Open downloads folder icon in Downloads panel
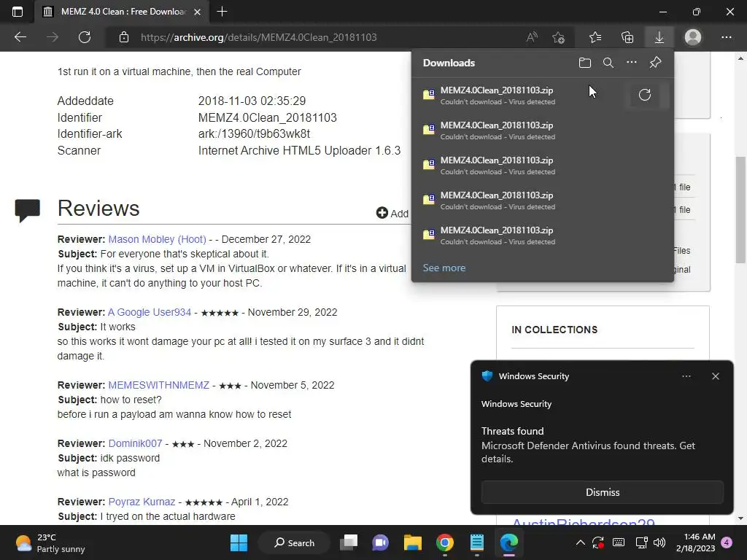 pos(585,63)
